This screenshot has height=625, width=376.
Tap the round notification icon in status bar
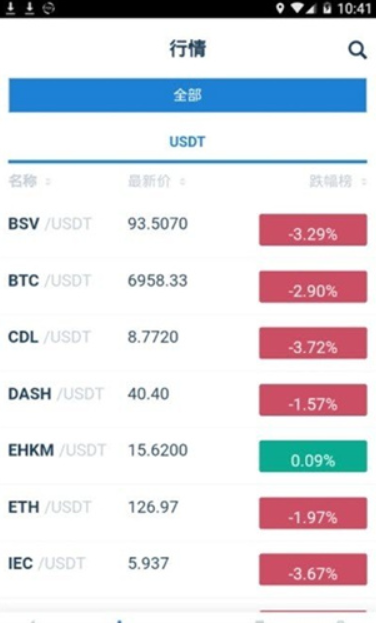[48, 8]
